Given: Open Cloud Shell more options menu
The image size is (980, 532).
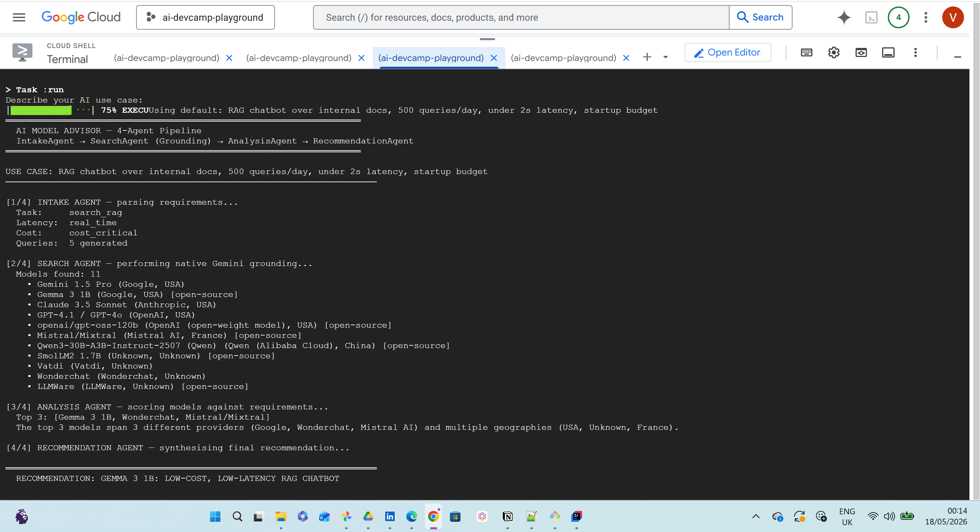Looking at the screenshot, I should tap(915, 52).
